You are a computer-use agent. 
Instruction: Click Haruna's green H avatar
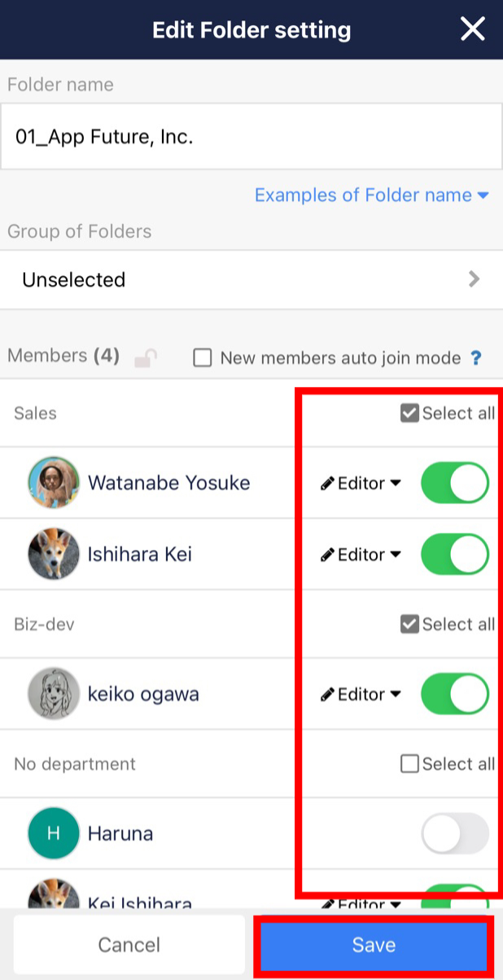coord(53,833)
